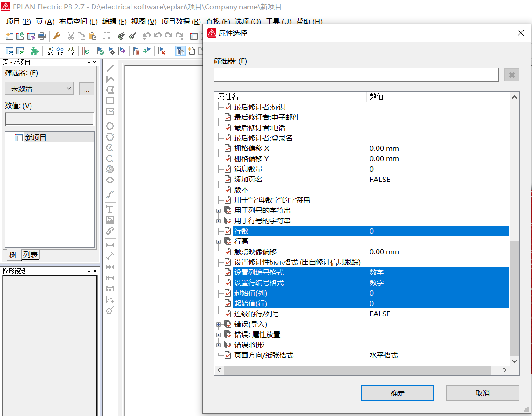Image resolution: width=532 pixels, height=416 pixels.
Task: Open the 页 (A) menu
Action: 45,22
